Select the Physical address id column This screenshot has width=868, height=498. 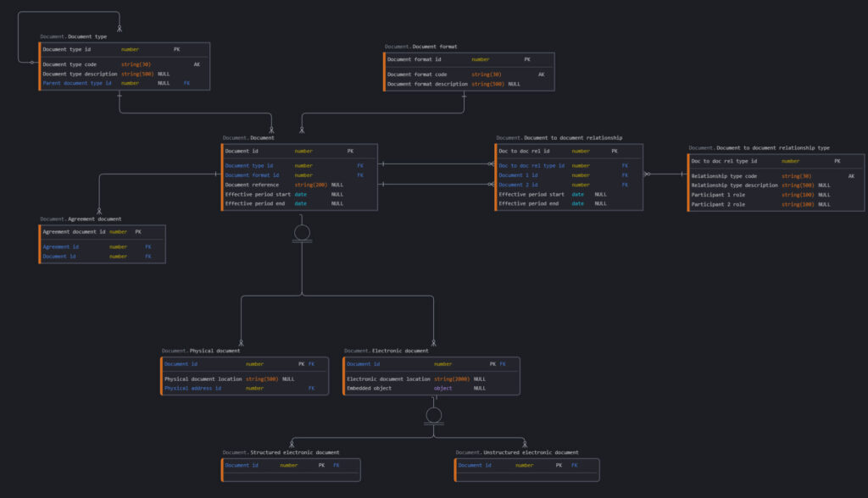click(x=192, y=389)
